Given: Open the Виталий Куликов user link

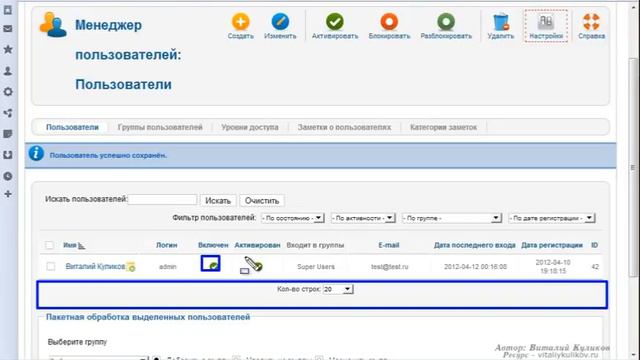Looking at the screenshot, I should tap(95, 267).
